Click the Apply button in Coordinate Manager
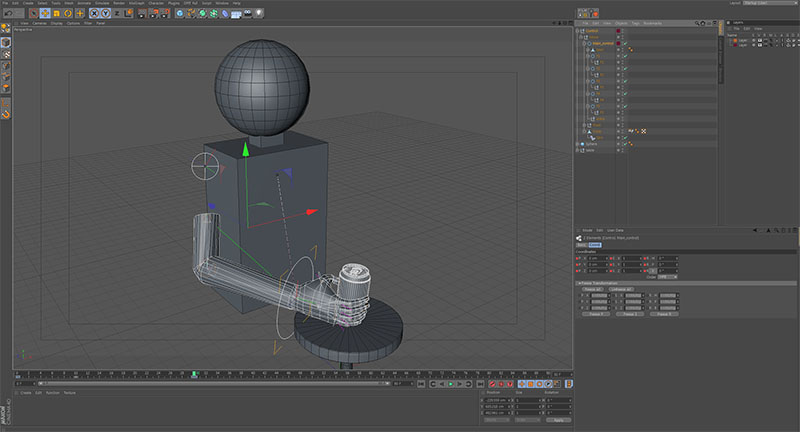The image size is (800, 432). [x=559, y=420]
